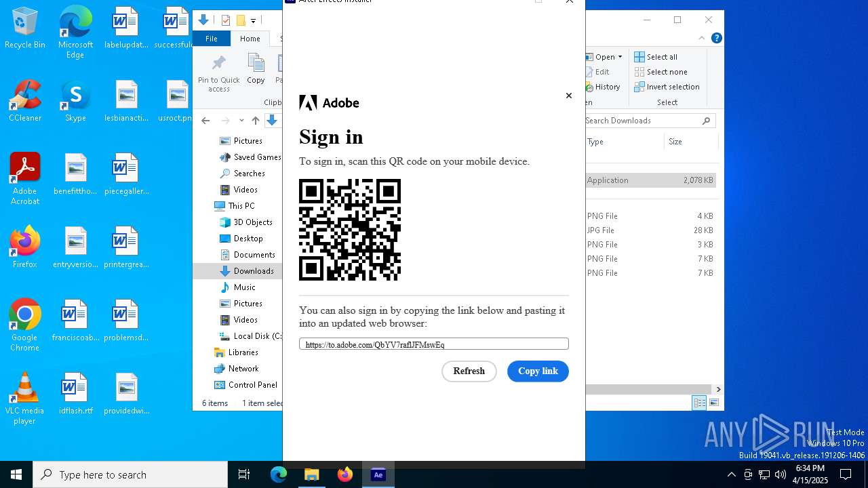Copy the Adobe sign-in link
Viewport: 868px width, 488px height.
click(538, 371)
